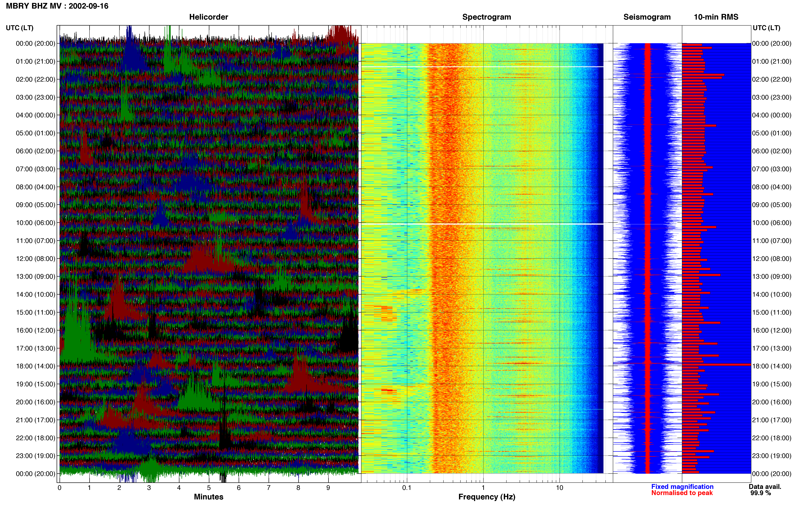Click '14:00 (10:00)' on the right time axis
The height and width of the screenshot is (508, 812).
(x=772, y=294)
